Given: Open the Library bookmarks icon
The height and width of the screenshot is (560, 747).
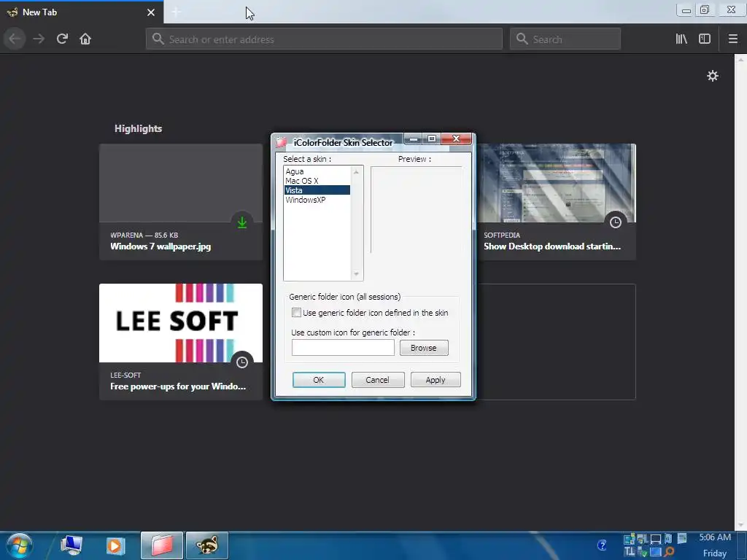Looking at the screenshot, I should coord(681,39).
